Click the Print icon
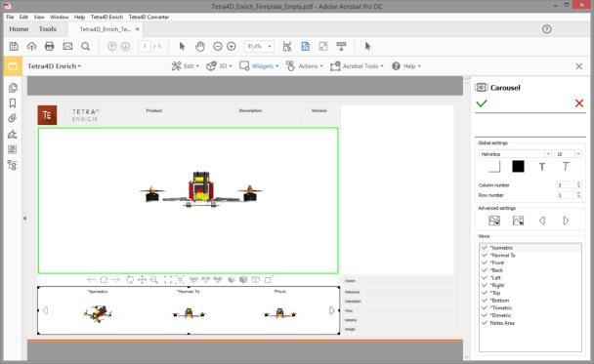 click(x=49, y=47)
